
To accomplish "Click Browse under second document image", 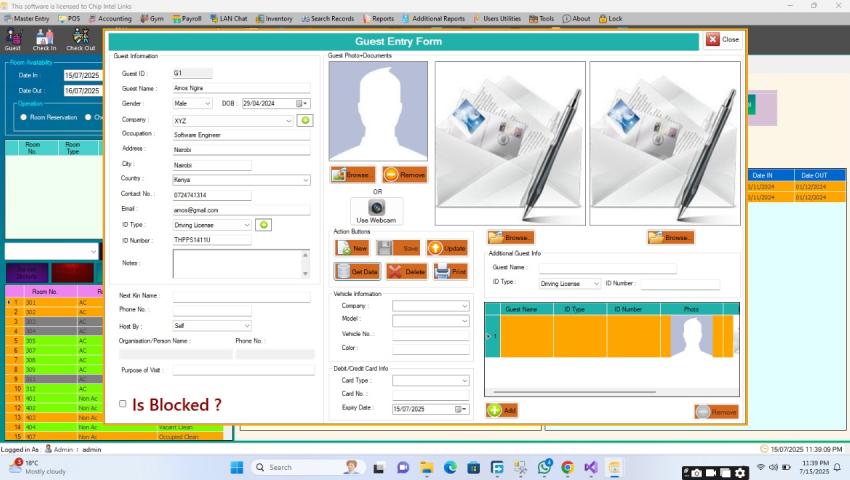I will tap(671, 237).
